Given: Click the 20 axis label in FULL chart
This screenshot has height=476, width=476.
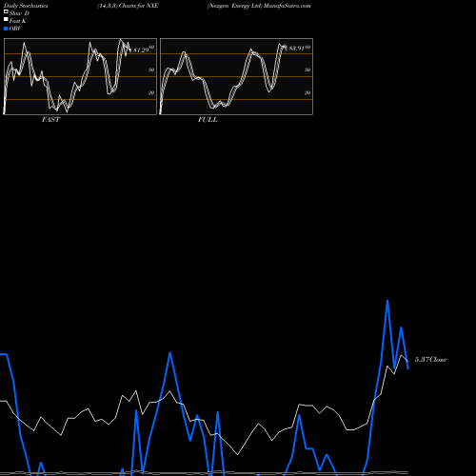Looking at the screenshot, I should 307,92.
